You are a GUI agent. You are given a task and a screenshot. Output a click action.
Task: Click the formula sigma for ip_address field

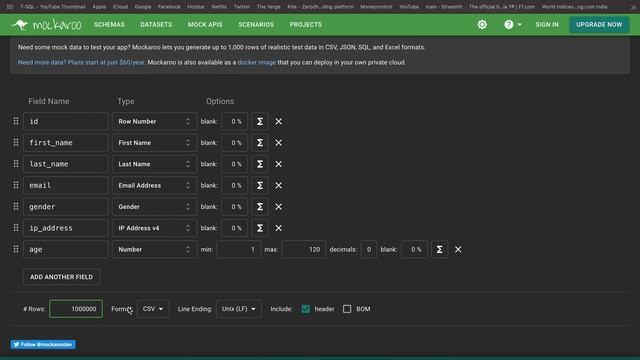point(260,228)
